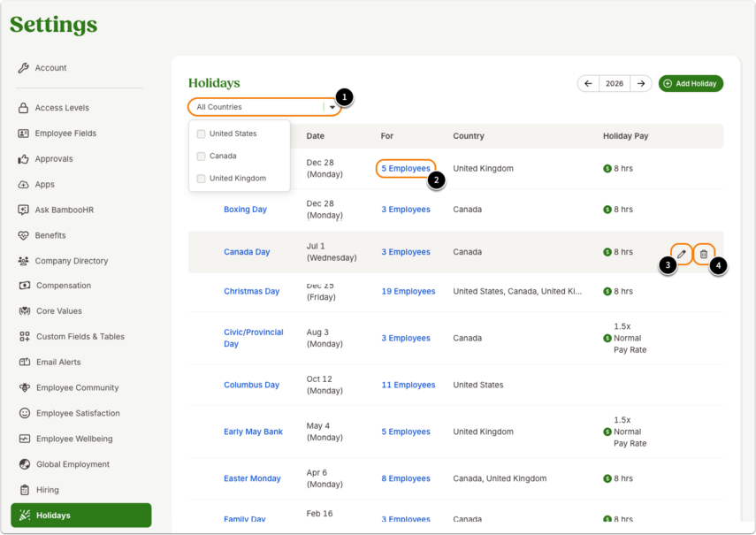Open the Christmas Day holiday link
The width and height of the screenshot is (756, 535).
pyautogui.click(x=251, y=292)
